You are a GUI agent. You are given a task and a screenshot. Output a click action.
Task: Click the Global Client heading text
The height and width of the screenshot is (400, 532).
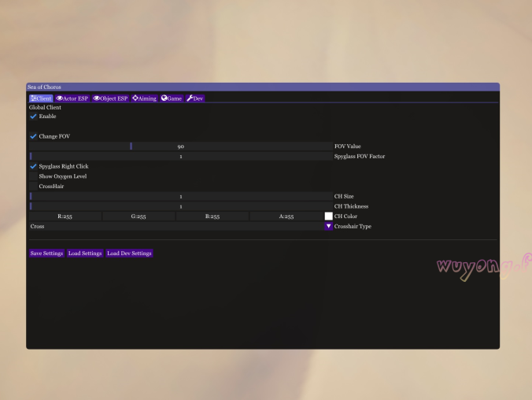pos(45,107)
